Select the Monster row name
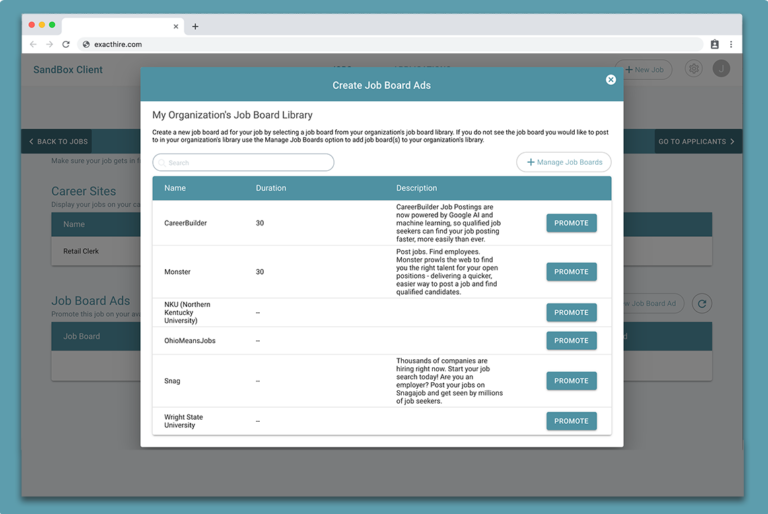This screenshot has width=768, height=514. (177, 271)
